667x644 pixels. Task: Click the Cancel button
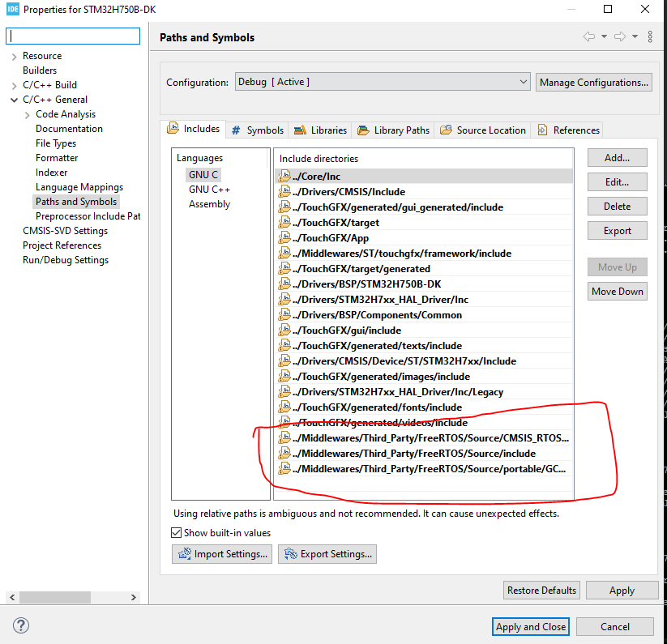(614, 626)
